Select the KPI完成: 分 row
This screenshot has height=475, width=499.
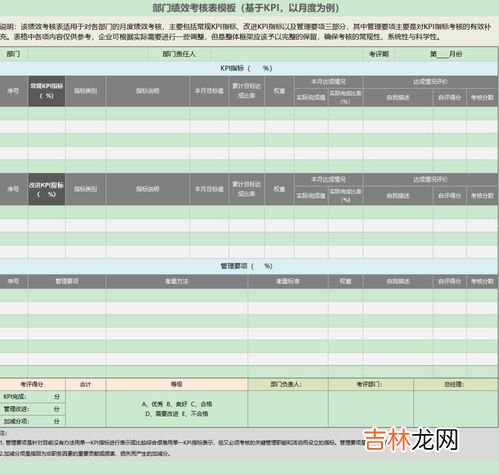tap(32, 397)
